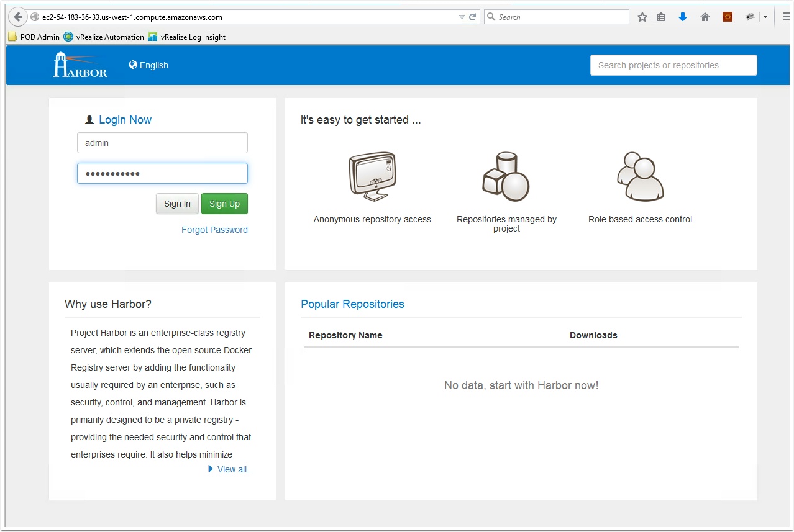
Task: Click the Harbor lighthouse logo
Action: point(80,65)
